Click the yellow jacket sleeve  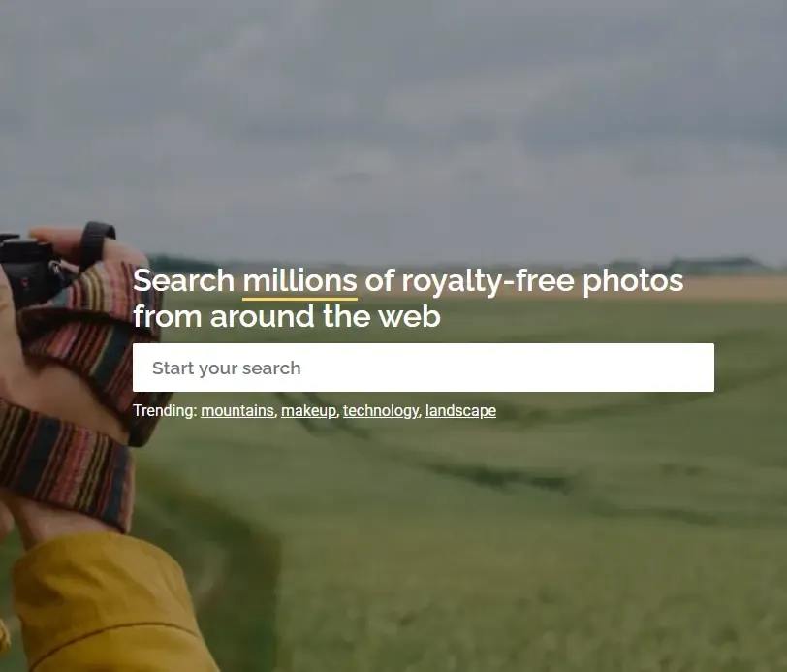pyautogui.click(x=106, y=605)
